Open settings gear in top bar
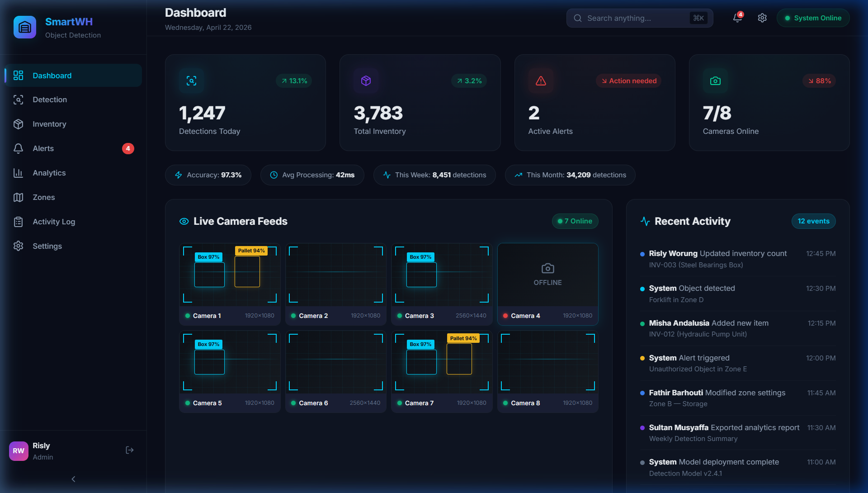This screenshot has height=493, width=868. tap(762, 18)
